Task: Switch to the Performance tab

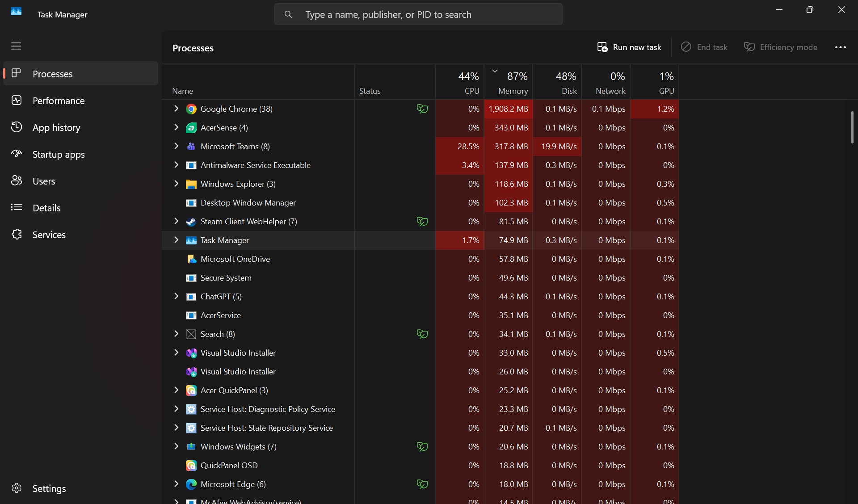Action: (59, 101)
